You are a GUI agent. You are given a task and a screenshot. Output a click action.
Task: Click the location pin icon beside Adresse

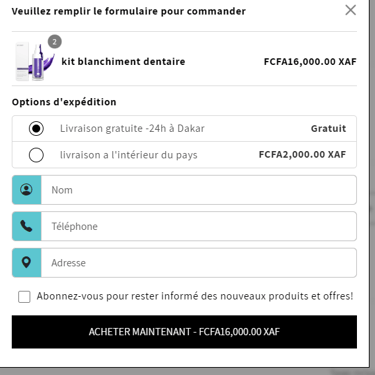(x=26, y=262)
